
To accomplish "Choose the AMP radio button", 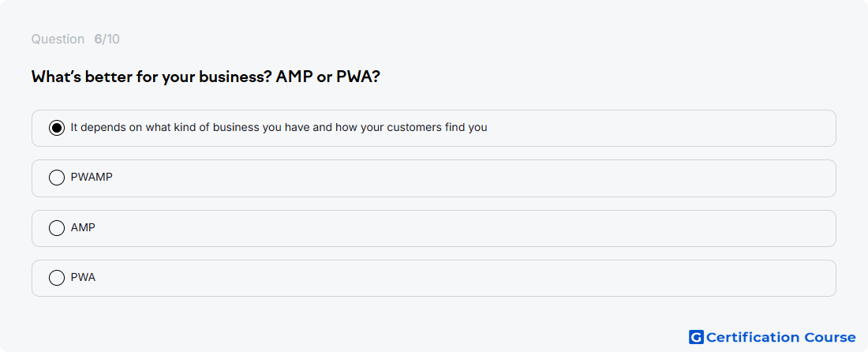I will click(x=57, y=228).
